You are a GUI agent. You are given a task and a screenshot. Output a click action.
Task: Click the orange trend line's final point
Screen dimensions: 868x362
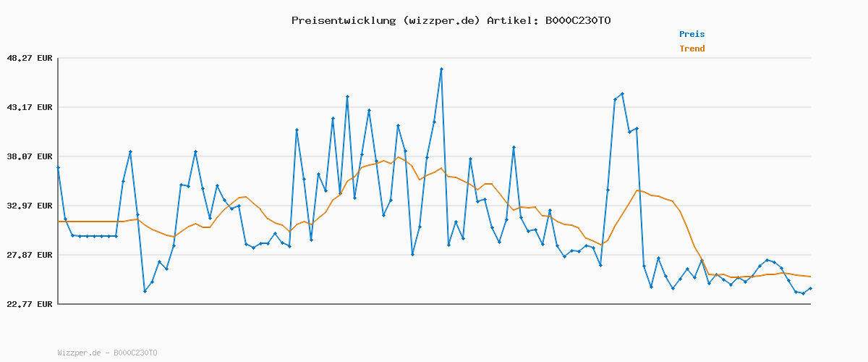point(810,277)
